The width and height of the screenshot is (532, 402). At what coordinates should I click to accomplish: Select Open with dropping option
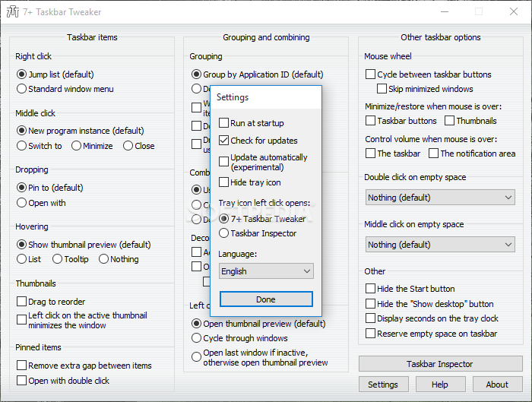[21, 203]
